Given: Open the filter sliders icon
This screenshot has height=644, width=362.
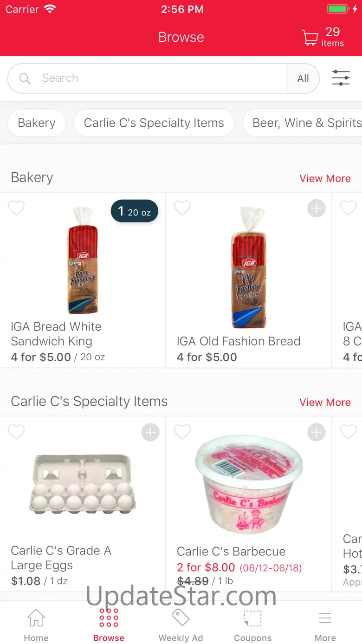Looking at the screenshot, I should coord(341,78).
